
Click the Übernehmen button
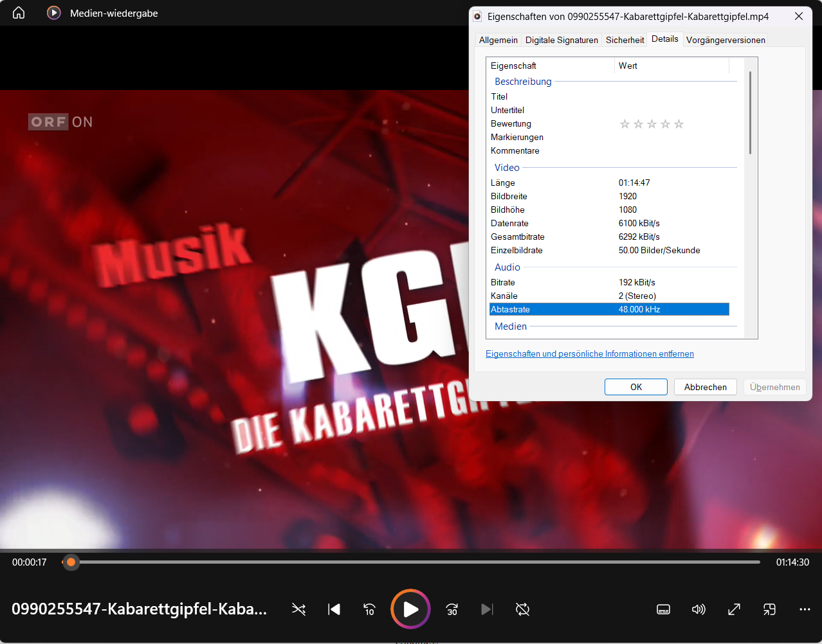coord(775,387)
